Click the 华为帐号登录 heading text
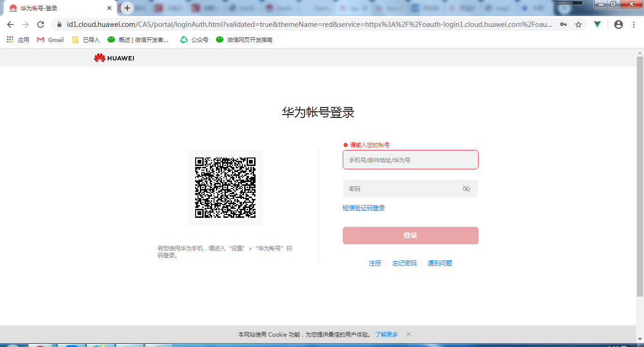This screenshot has width=644, height=347. [x=318, y=112]
